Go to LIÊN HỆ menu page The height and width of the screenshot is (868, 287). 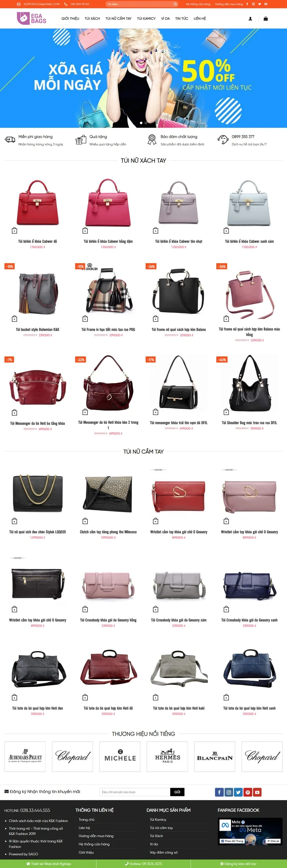point(200,19)
